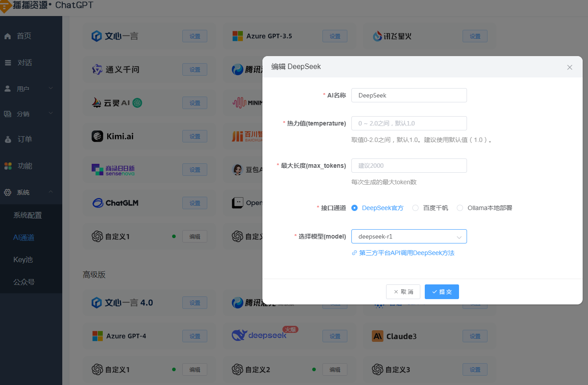Screen dimensions: 588x385
Task: Click the 高级版 section heading
Action: pyautogui.click(x=94, y=275)
